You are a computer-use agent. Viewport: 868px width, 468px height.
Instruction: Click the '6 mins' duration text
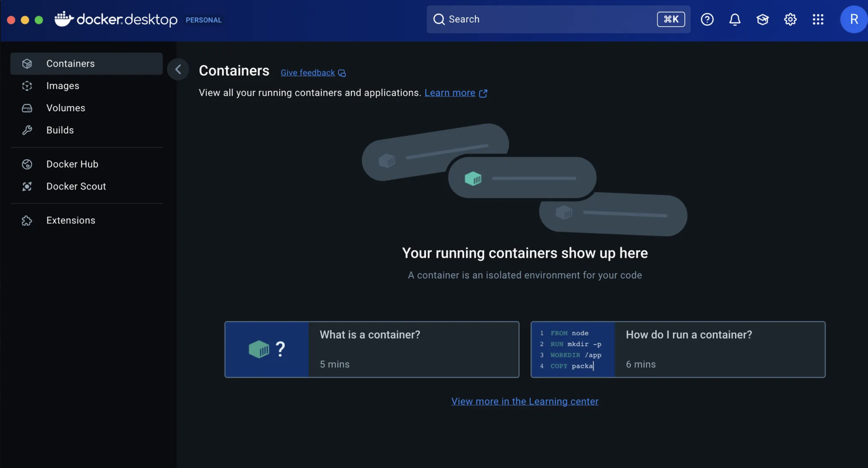tap(641, 364)
